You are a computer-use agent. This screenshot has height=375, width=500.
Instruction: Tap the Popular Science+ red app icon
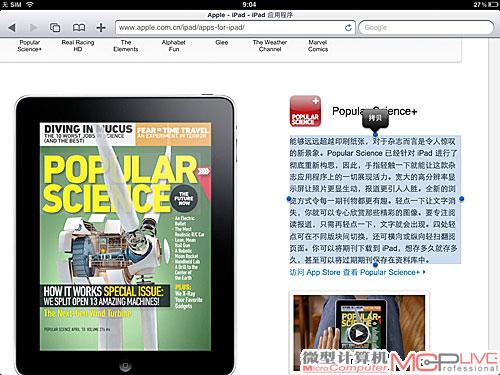pos(305,111)
